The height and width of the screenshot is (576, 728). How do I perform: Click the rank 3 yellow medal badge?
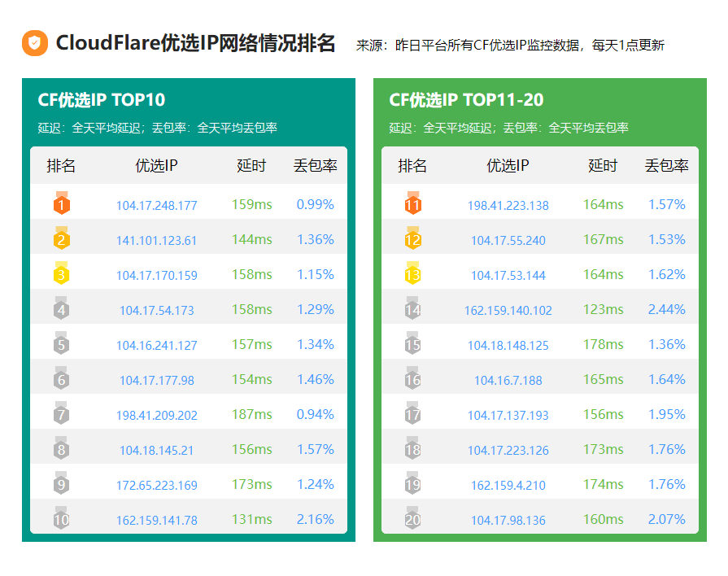(x=62, y=274)
